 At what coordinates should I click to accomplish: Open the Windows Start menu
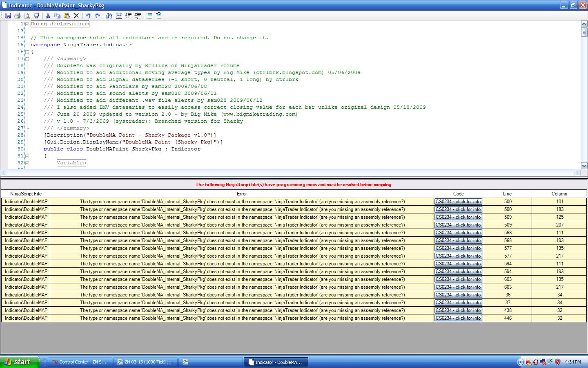pyautogui.click(x=20, y=362)
